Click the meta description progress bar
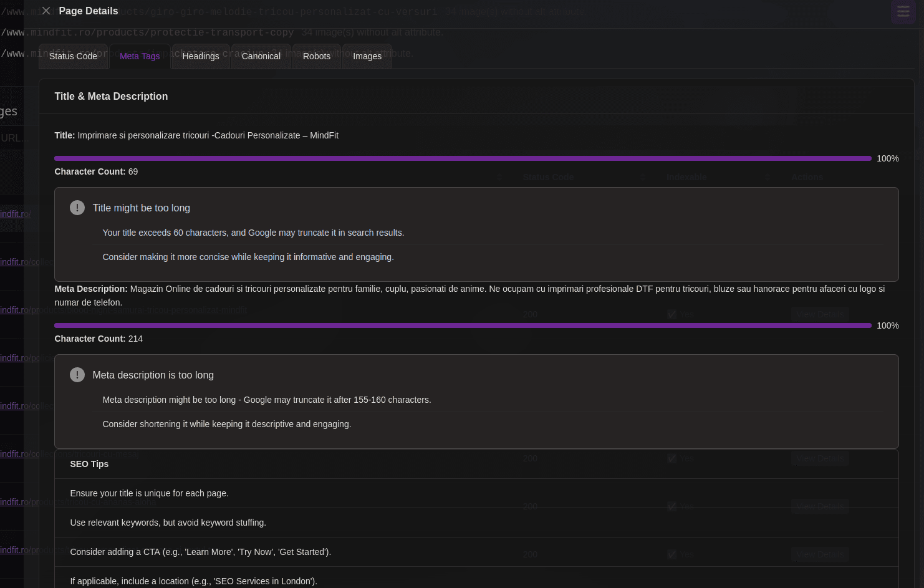This screenshot has width=924, height=588. [x=463, y=325]
